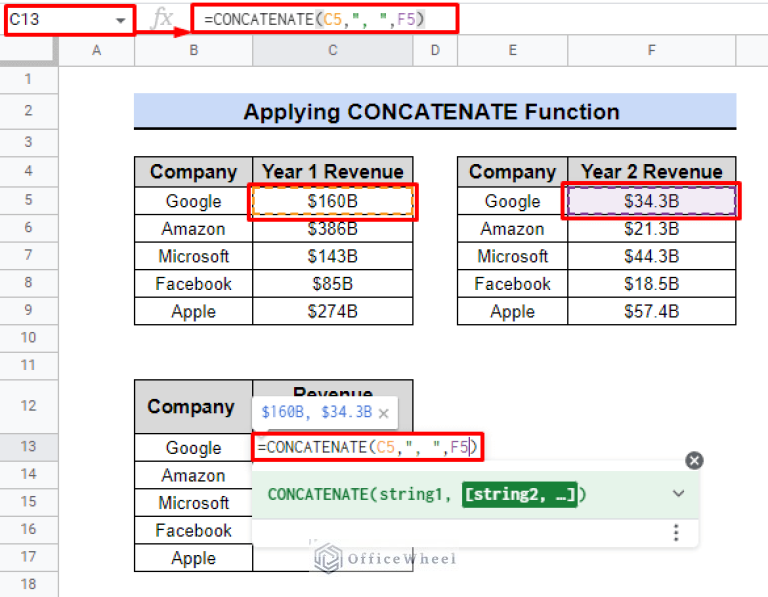This screenshot has height=597, width=768.
Task: Select the $57.4B cell
Action: coord(651,311)
